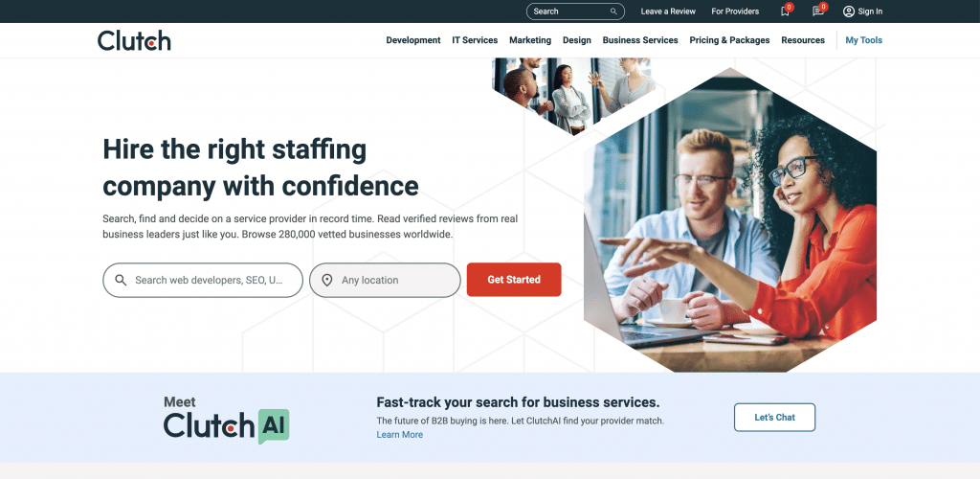980x479 pixels.
Task: Open the Resources menu
Action: point(803,40)
